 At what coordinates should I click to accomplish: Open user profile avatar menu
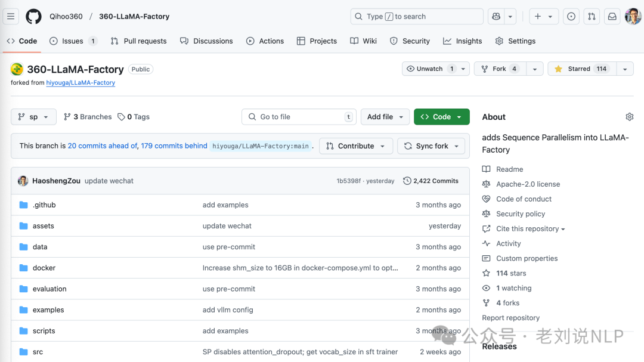pyautogui.click(x=633, y=17)
